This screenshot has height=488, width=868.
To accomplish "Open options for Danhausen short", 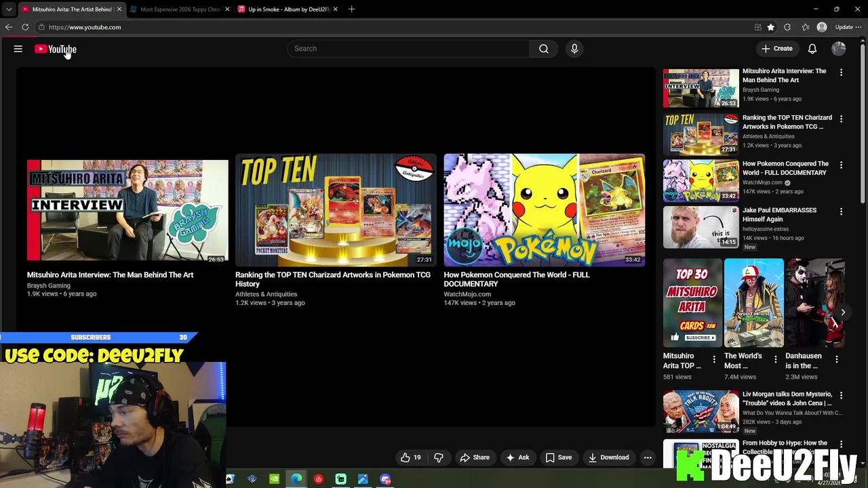I will point(836,360).
